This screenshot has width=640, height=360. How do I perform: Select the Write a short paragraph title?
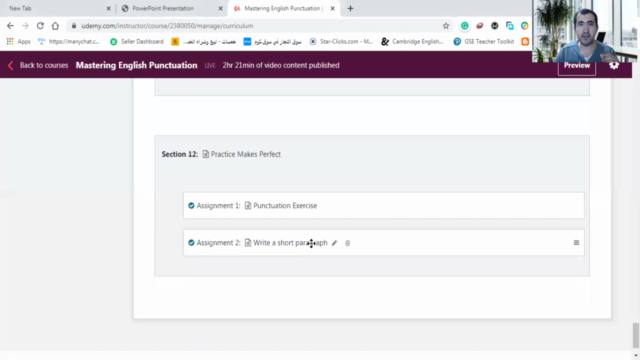coord(290,242)
